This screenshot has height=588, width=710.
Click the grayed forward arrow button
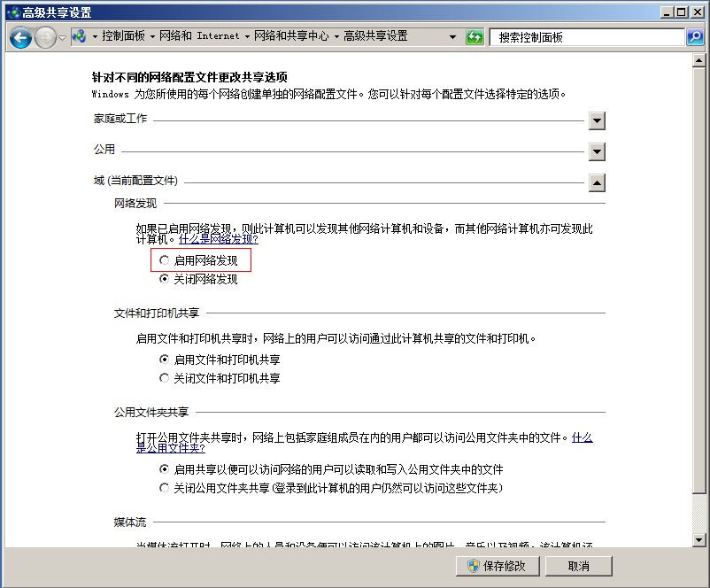46,37
